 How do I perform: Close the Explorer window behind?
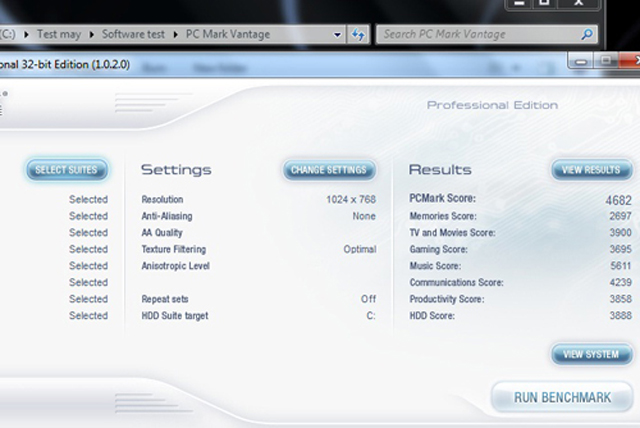[x=578, y=3]
